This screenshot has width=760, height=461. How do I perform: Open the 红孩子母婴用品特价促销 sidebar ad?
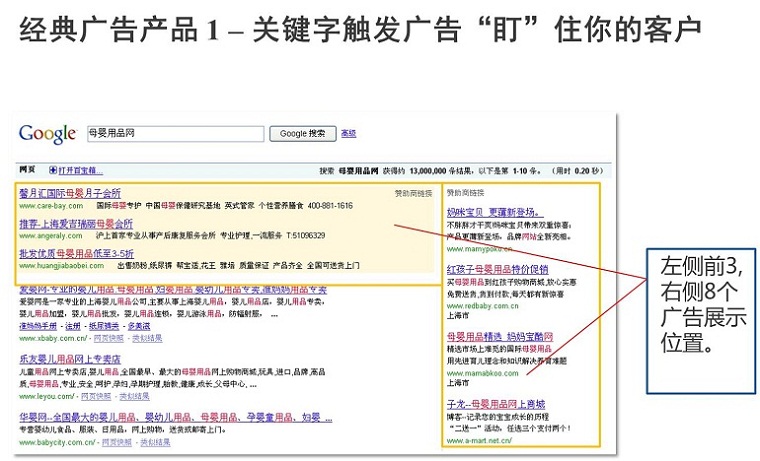click(497, 270)
